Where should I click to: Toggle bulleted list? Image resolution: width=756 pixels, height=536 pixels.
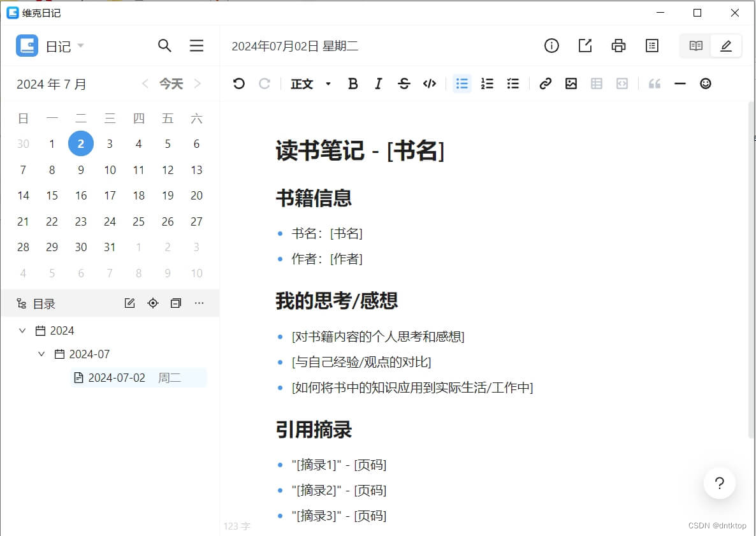462,84
